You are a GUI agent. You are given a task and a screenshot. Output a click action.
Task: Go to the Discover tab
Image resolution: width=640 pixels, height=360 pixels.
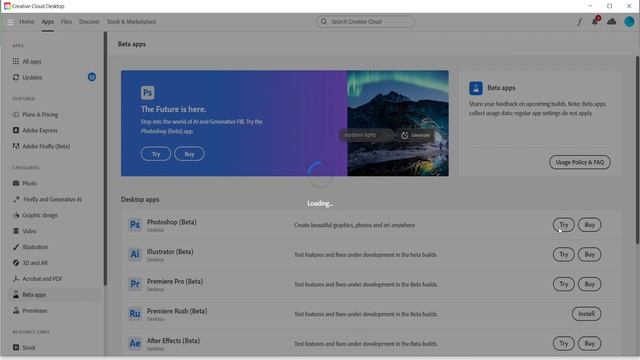coord(89,22)
